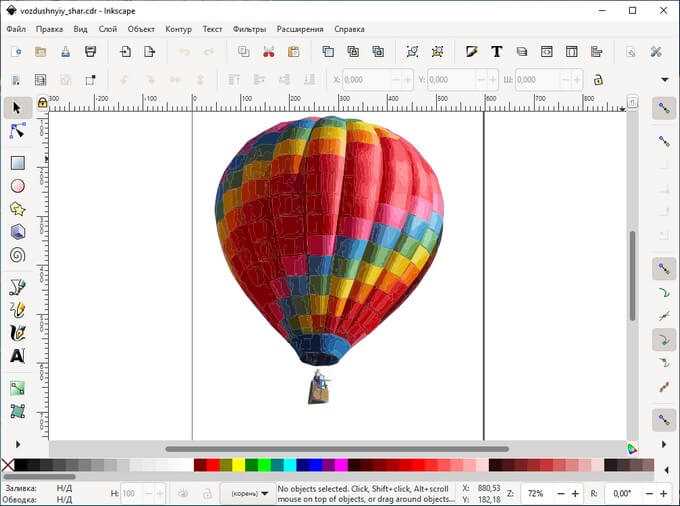Pick the cyan palette swatch
680x506 pixels.
pyautogui.click(x=290, y=465)
